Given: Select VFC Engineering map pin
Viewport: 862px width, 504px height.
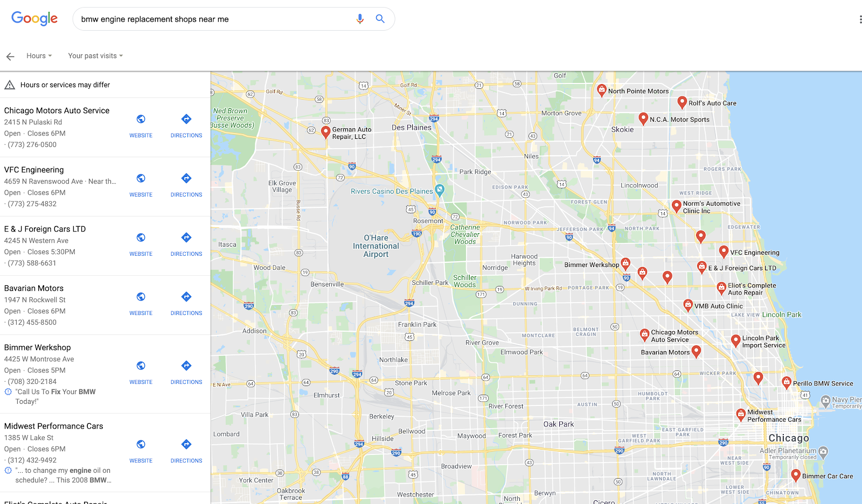Looking at the screenshot, I should (x=724, y=251).
